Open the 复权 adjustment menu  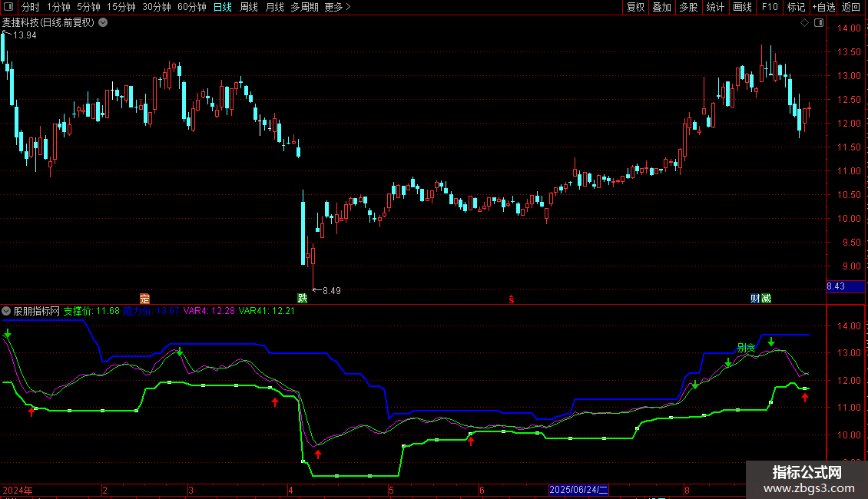[635, 7]
